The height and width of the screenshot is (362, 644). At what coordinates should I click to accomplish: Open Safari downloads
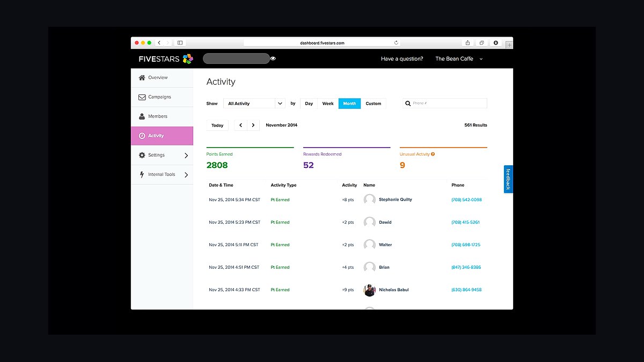pyautogui.click(x=496, y=43)
